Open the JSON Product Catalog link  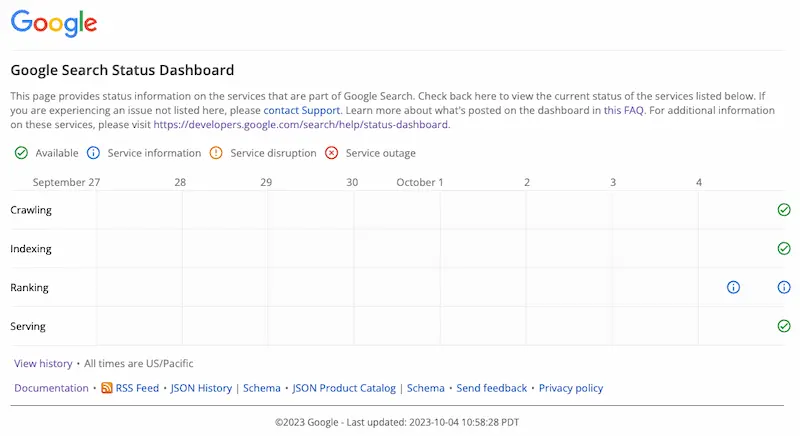click(344, 388)
